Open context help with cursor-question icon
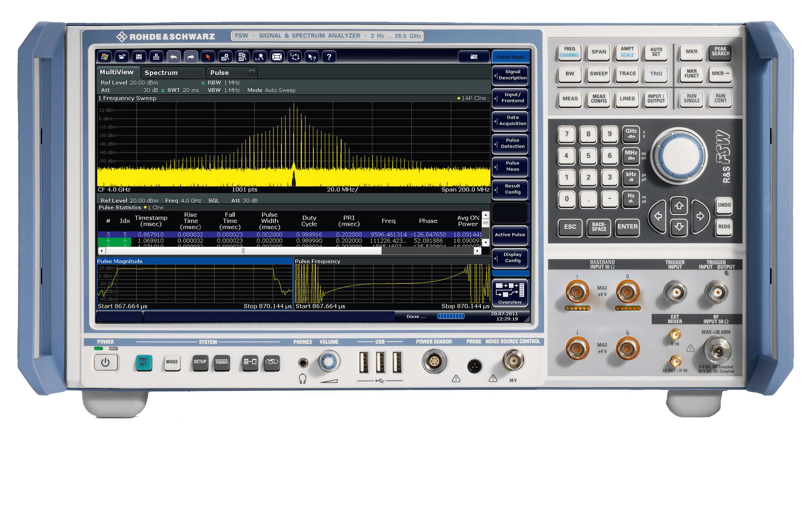The width and height of the screenshot is (812, 521). [312, 57]
